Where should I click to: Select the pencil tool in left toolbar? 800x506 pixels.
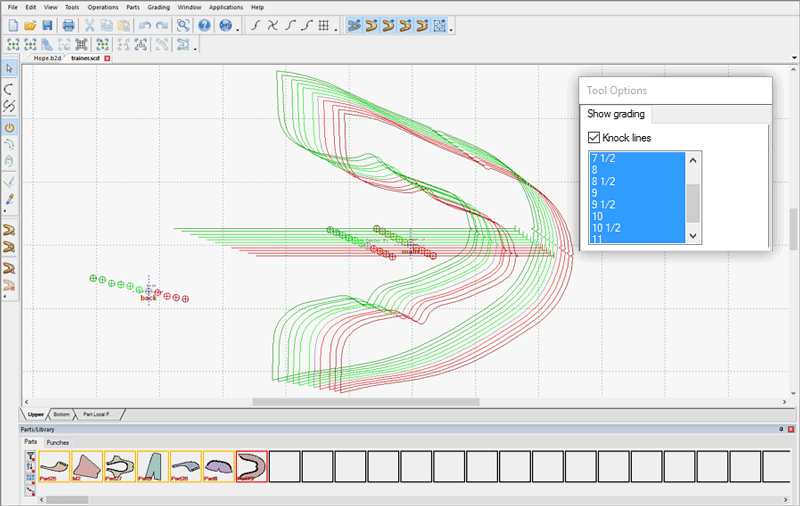pos(9,199)
